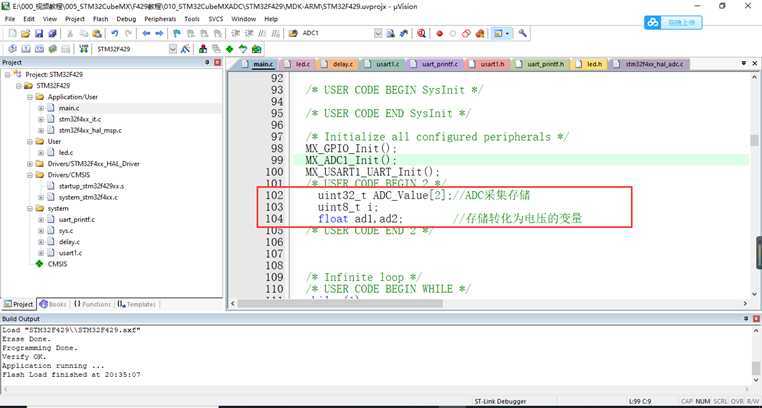Open the green Manage Run-Time Environment icon

click(x=229, y=49)
